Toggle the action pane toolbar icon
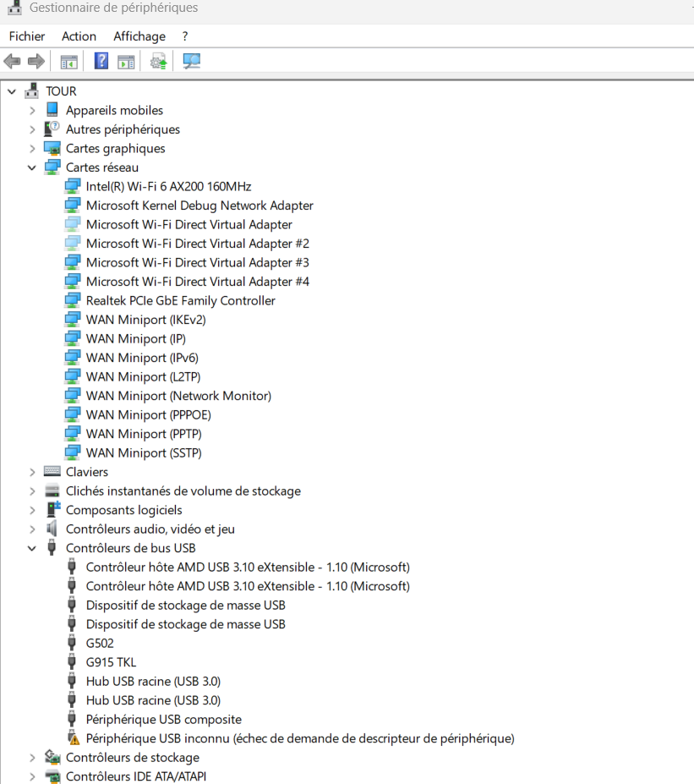694x784 pixels. pos(126,61)
